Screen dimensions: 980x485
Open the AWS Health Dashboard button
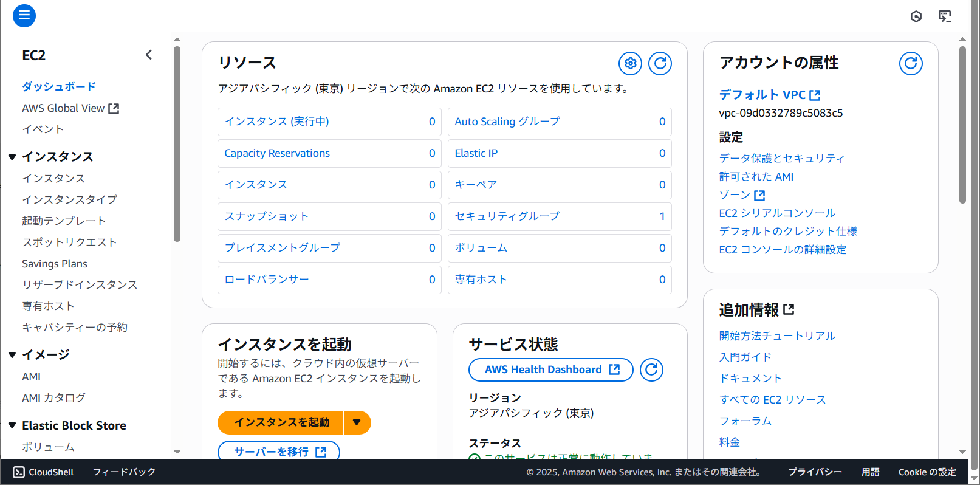click(x=550, y=370)
